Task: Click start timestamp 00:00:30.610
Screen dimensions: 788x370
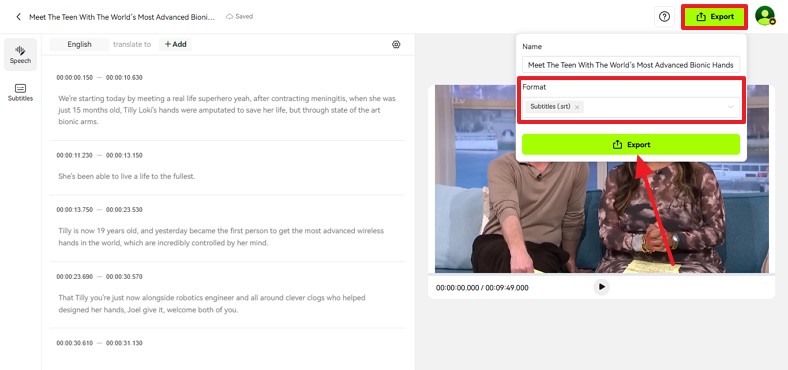Action: [74, 343]
